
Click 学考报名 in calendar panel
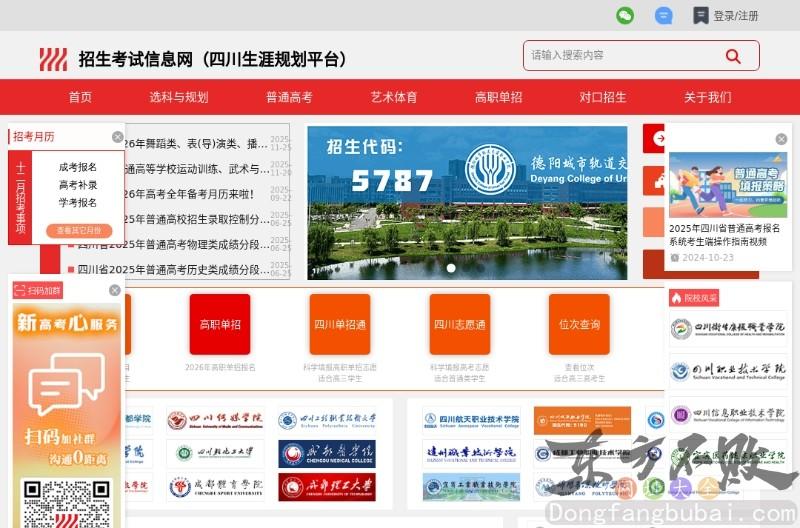78,202
